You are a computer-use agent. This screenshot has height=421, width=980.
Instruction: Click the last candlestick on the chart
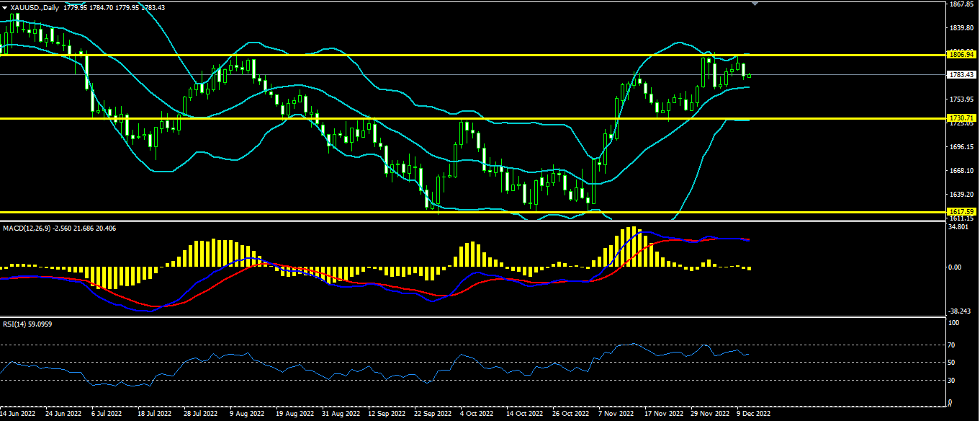[750, 75]
